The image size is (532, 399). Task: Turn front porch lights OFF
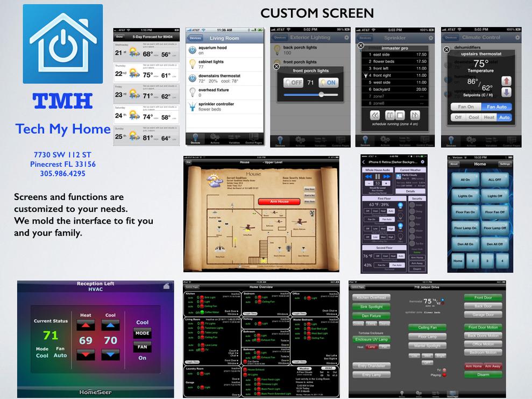tap(293, 82)
